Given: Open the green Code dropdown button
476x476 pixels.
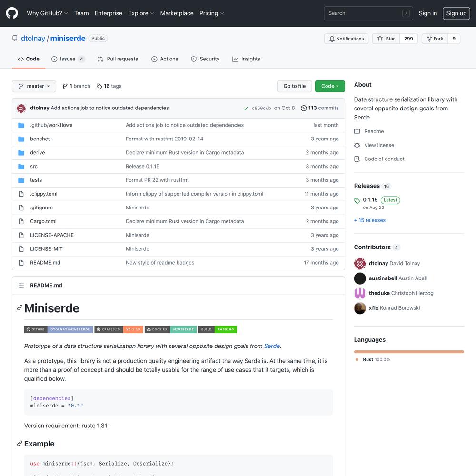Looking at the screenshot, I should click(x=330, y=86).
